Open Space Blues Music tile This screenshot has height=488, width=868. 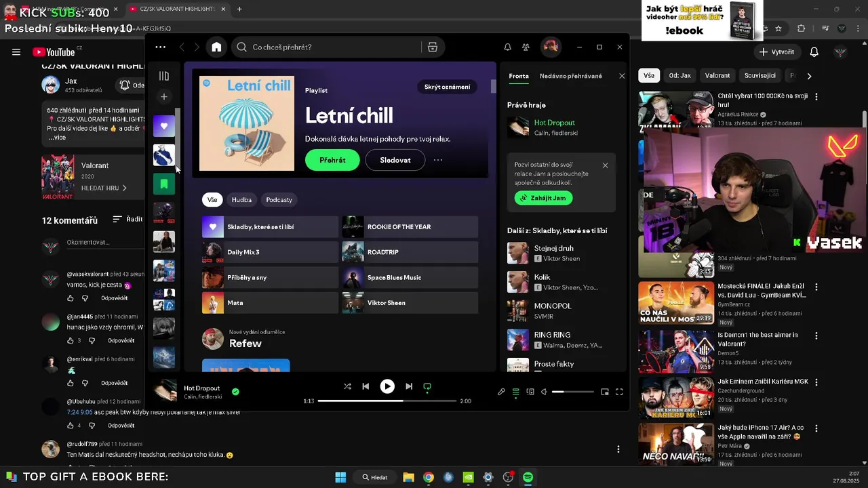(410, 277)
